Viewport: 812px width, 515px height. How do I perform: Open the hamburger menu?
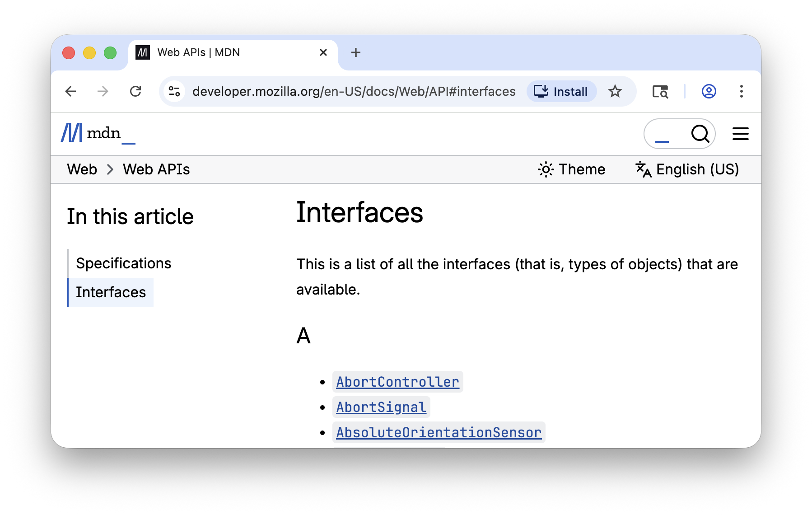click(740, 134)
